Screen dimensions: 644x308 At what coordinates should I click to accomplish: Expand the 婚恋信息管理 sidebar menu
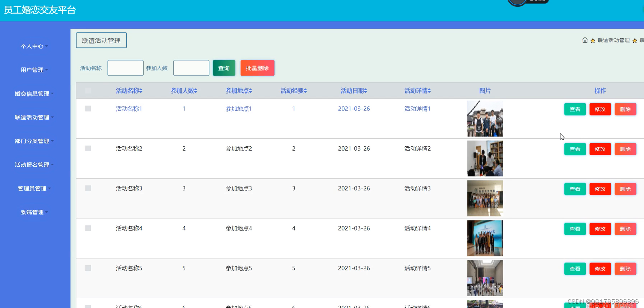coord(34,94)
